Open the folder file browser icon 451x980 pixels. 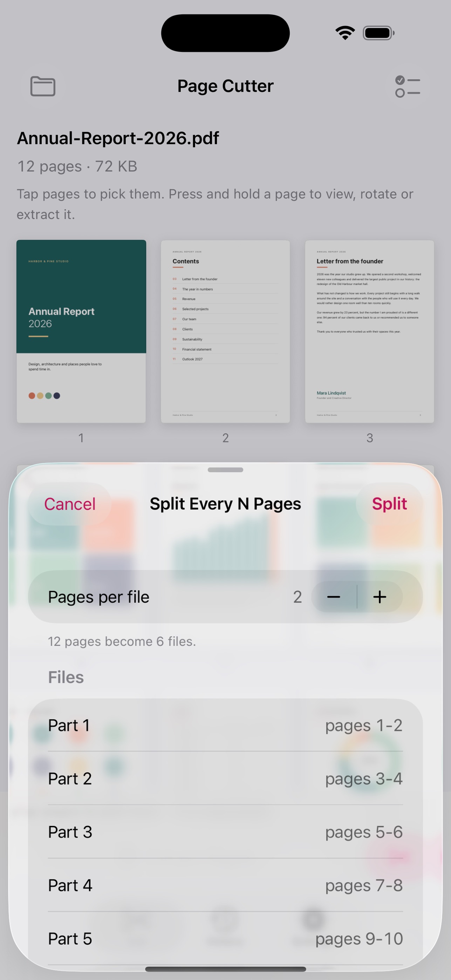coord(43,86)
